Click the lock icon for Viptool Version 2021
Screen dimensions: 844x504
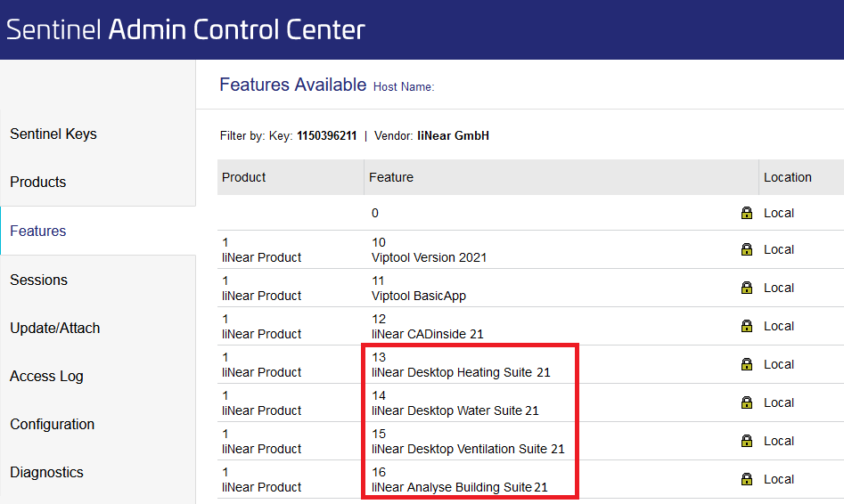(x=747, y=249)
